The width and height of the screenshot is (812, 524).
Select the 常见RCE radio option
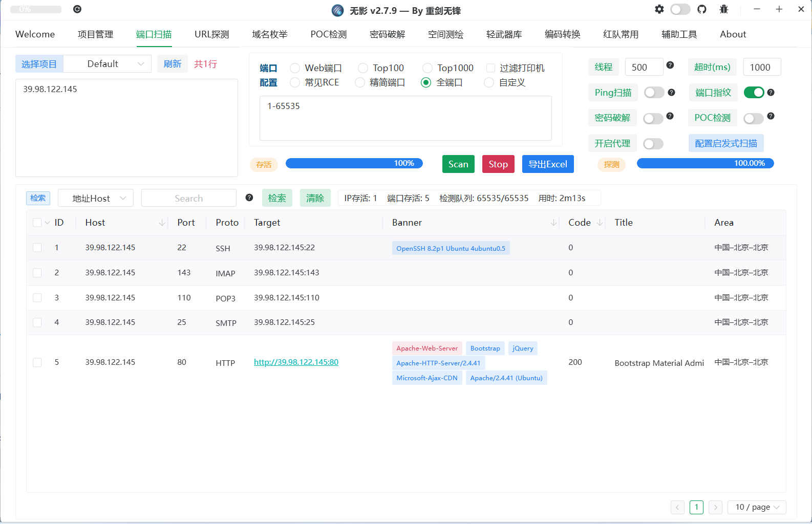(x=295, y=82)
